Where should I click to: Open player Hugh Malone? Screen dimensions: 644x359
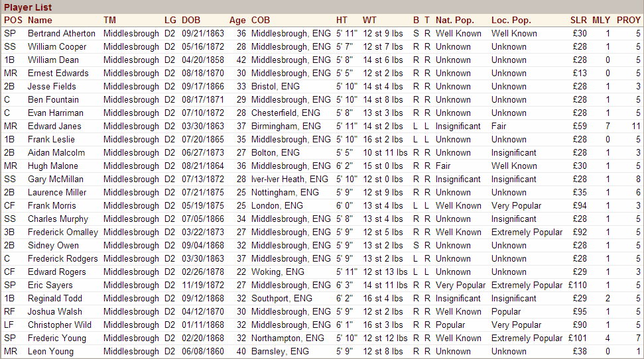[52, 166]
